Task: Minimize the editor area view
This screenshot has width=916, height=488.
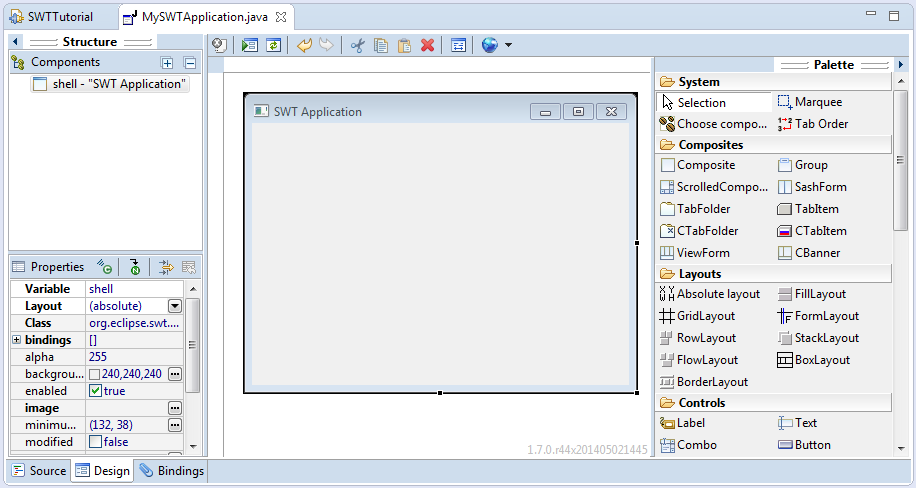Action: point(871,13)
